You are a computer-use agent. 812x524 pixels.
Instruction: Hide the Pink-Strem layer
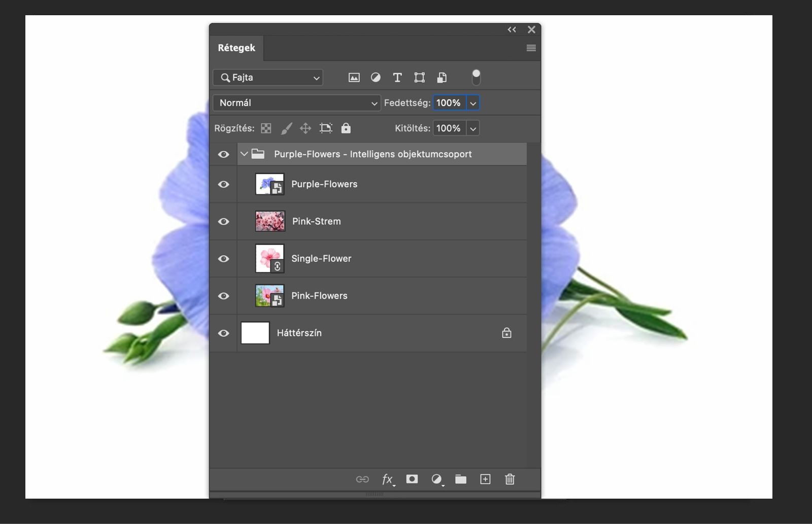223,222
